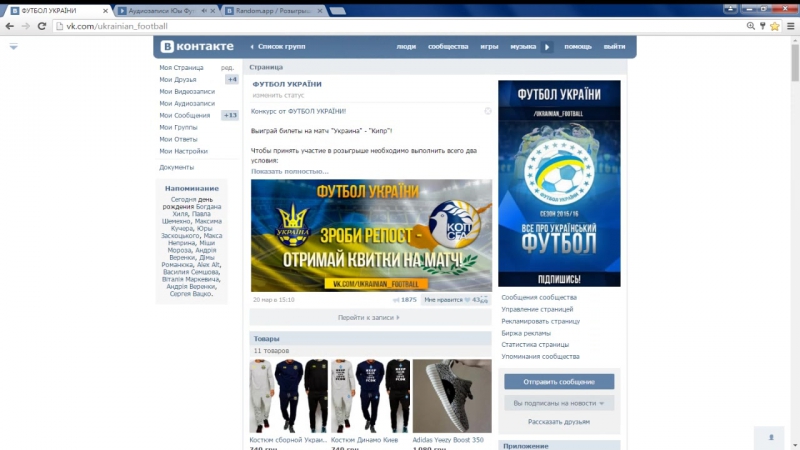
Task: Close the Аудиозаписи browser tab
Action: pos(213,10)
